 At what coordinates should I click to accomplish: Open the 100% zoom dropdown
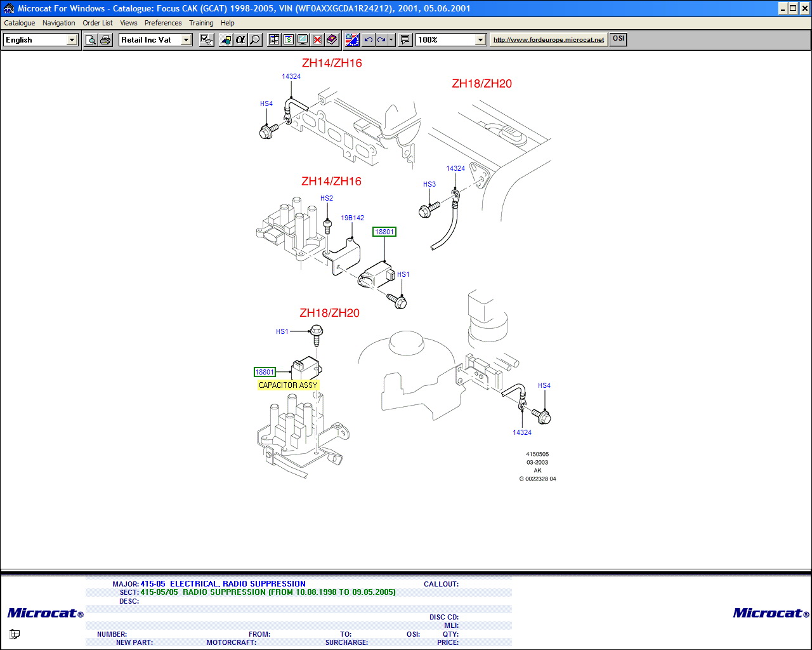[x=480, y=40]
